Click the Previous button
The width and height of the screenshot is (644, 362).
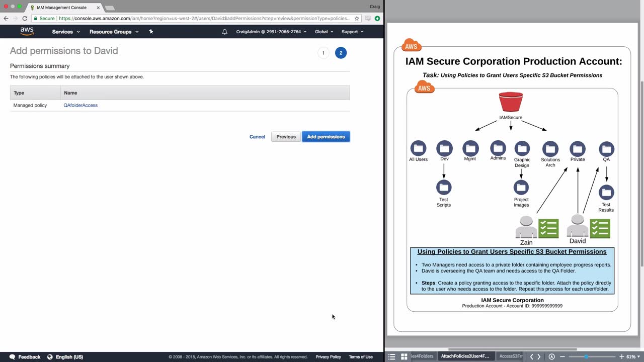pos(286,137)
